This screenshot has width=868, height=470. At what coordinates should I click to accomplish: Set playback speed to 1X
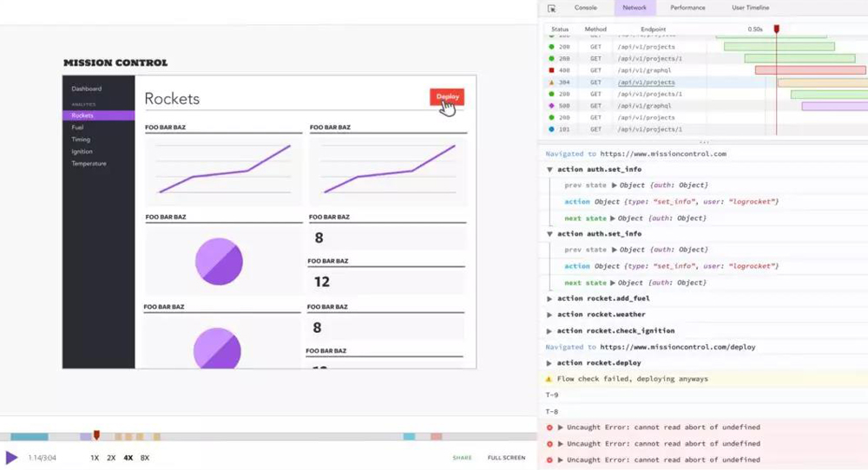[95, 458]
